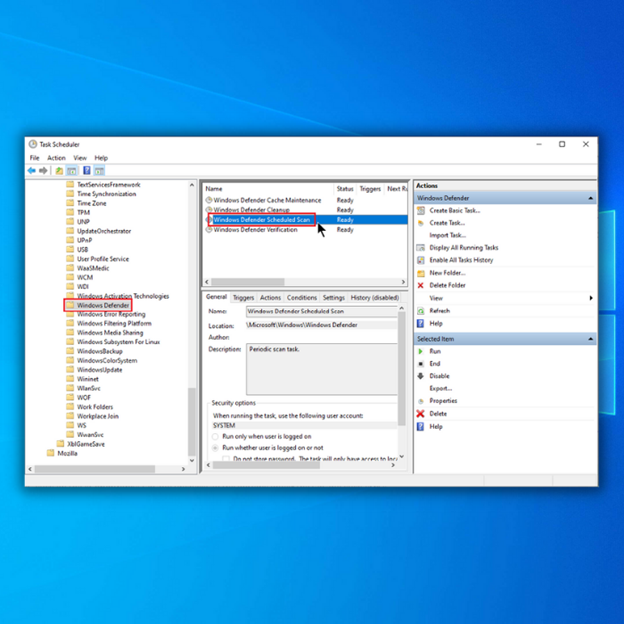Collapse the Windows Defender actions section
Viewport: 624px width, 624px height.
point(591,198)
